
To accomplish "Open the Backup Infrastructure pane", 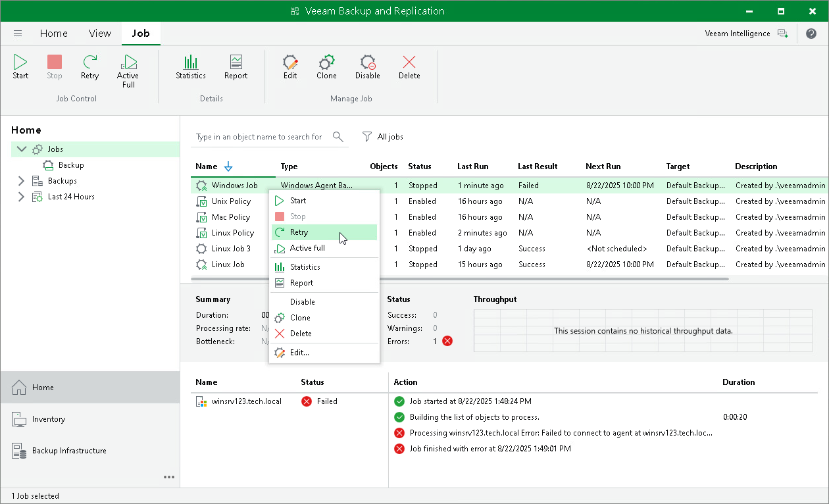I will point(90,451).
